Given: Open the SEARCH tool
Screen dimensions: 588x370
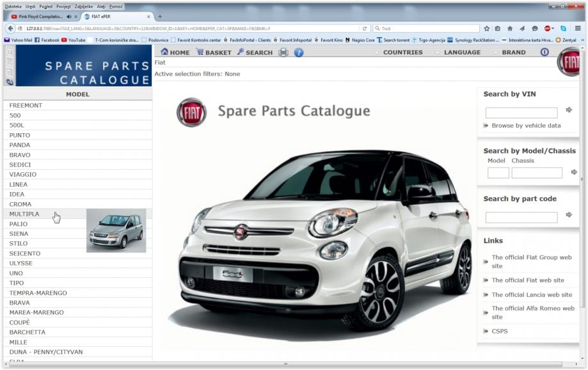Looking at the screenshot, I should click(x=255, y=52).
